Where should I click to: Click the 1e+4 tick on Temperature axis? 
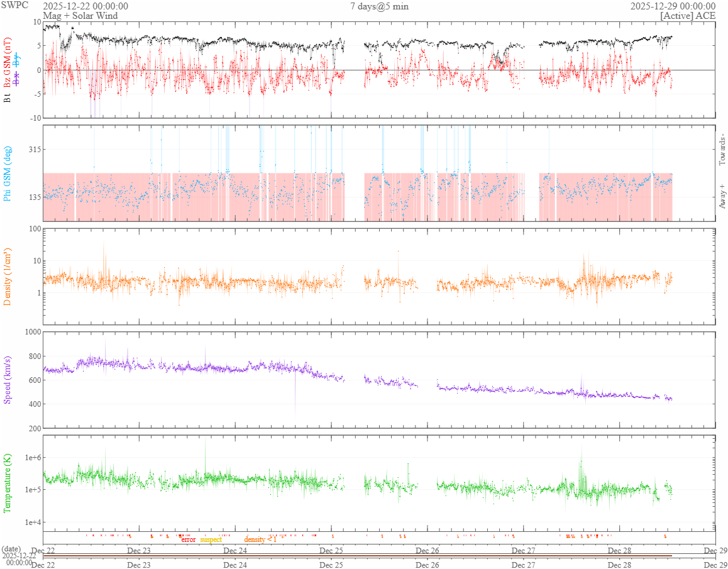[32, 522]
